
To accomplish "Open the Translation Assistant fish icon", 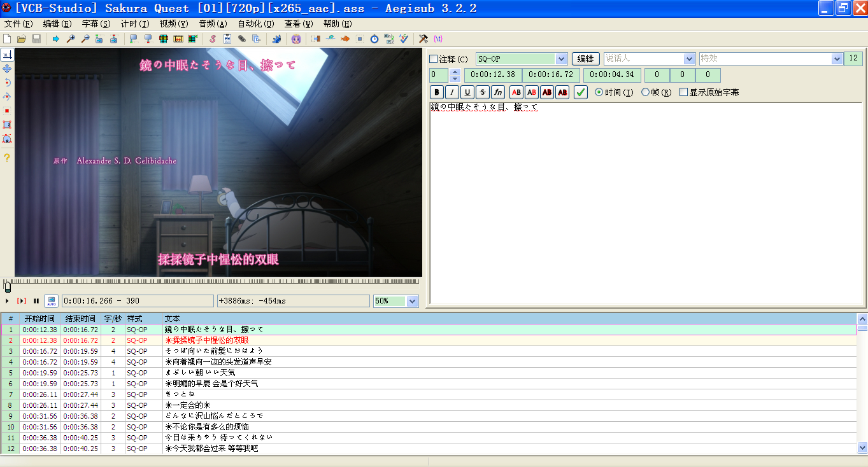I will [x=345, y=39].
